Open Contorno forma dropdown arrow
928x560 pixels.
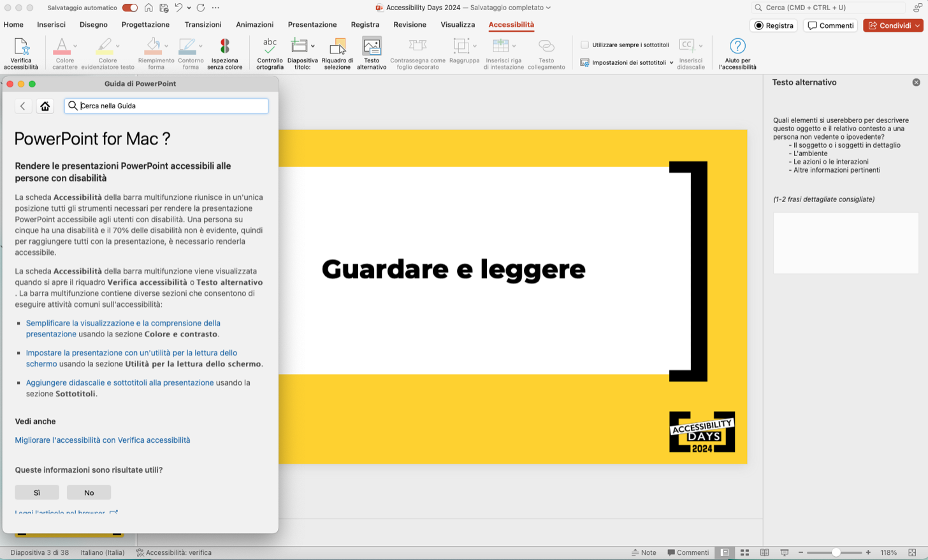click(201, 47)
